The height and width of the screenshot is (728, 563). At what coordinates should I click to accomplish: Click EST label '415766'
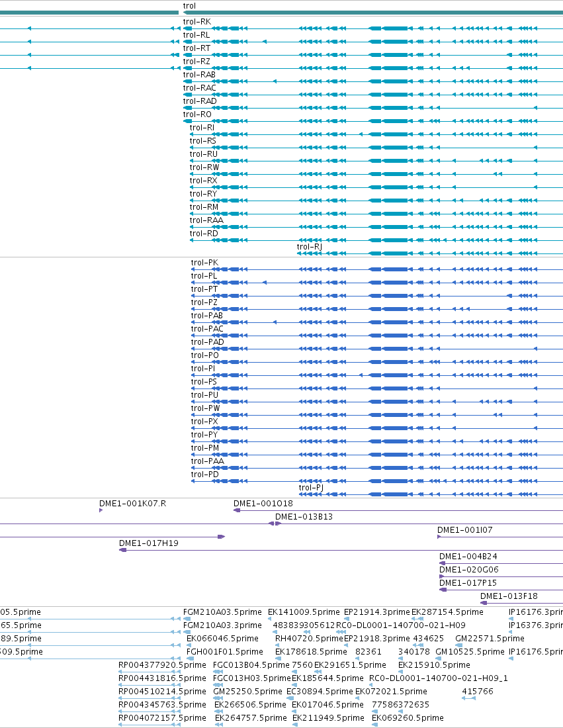click(x=478, y=692)
